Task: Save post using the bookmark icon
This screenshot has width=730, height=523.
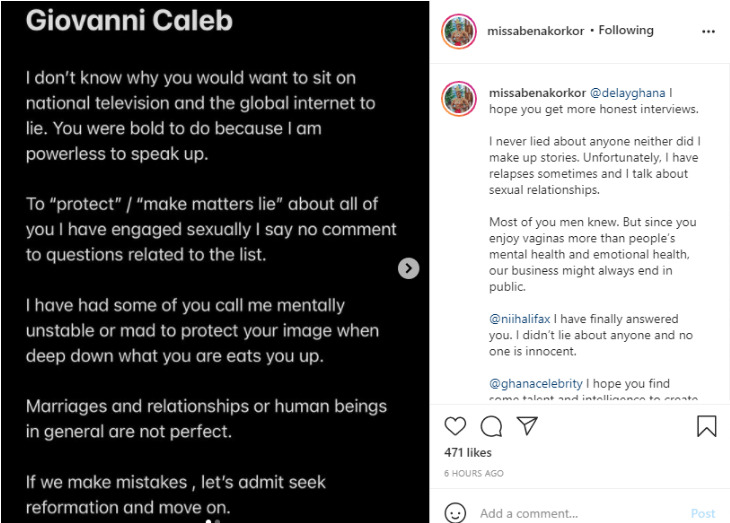Action: (x=706, y=426)
